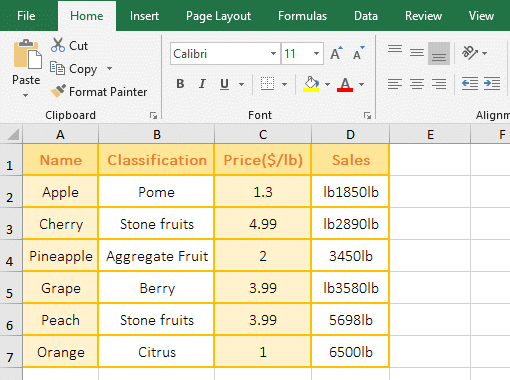The height and width of the screenshot is (380, 510).
Task: Open Clipboard dialog launcher
Action: click(153, 116)
